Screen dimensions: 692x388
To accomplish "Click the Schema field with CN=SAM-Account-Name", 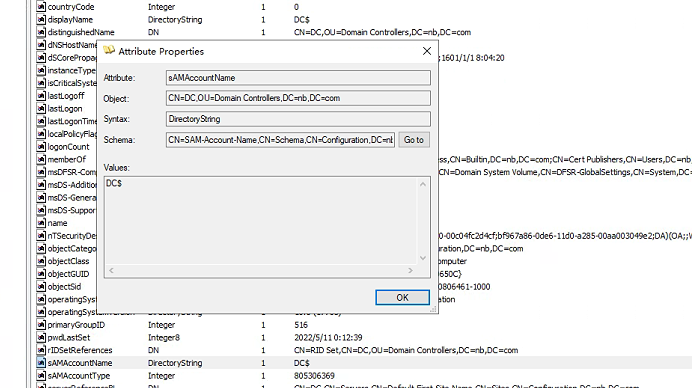I will 280,140.
